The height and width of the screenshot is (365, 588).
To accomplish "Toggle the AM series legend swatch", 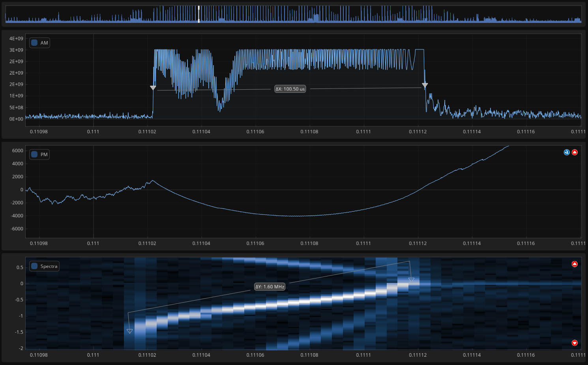I will coord(34,43).
